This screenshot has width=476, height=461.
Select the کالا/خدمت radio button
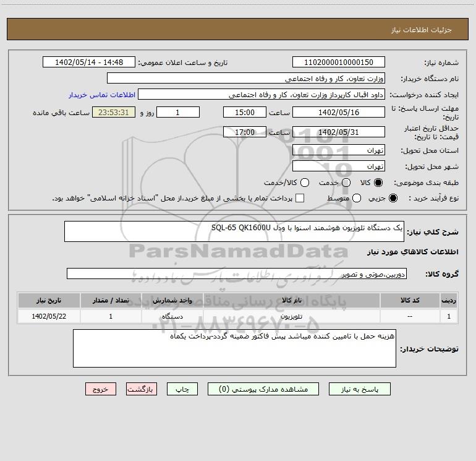pyautogui.click(x=305, y=183)
